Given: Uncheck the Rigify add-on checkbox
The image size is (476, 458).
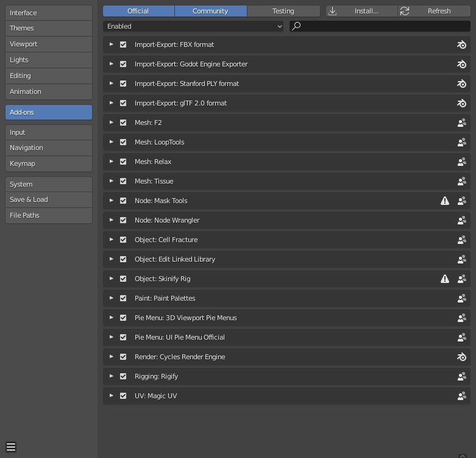Looking at the screenshot, I should [x=123, y=376].
